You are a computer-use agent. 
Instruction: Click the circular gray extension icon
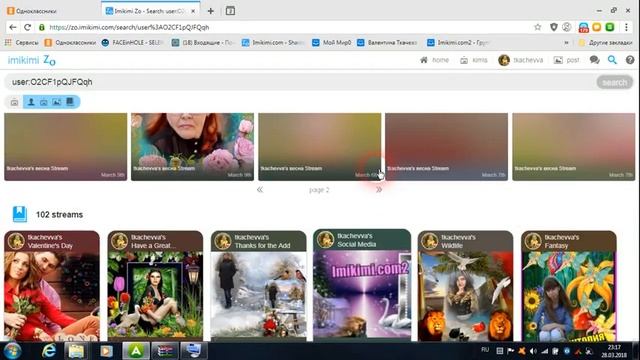click(567, 27)
